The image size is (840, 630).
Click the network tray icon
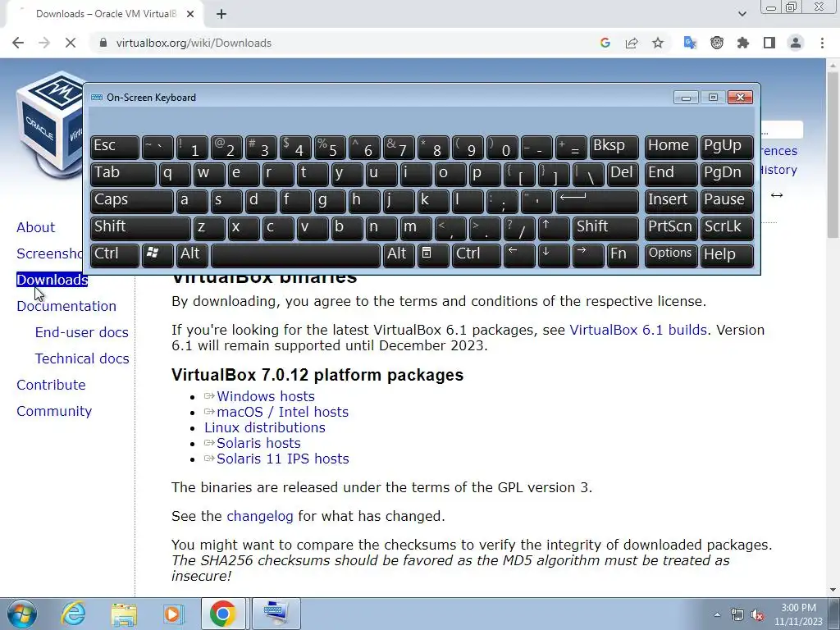(737, 614)
